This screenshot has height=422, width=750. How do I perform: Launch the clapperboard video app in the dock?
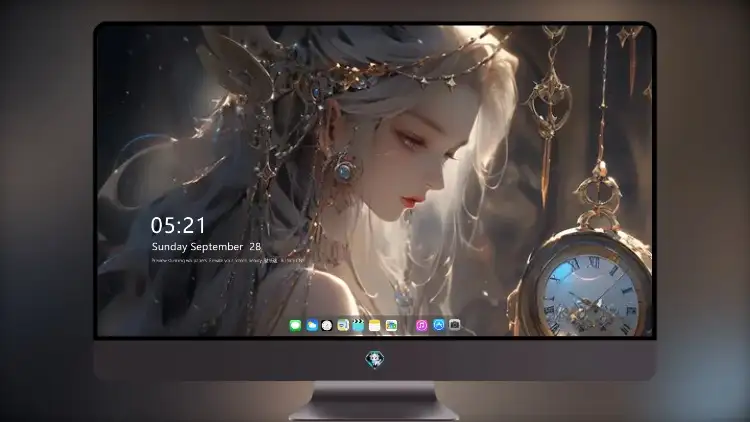pyautogui.click(x=358, y=326)
